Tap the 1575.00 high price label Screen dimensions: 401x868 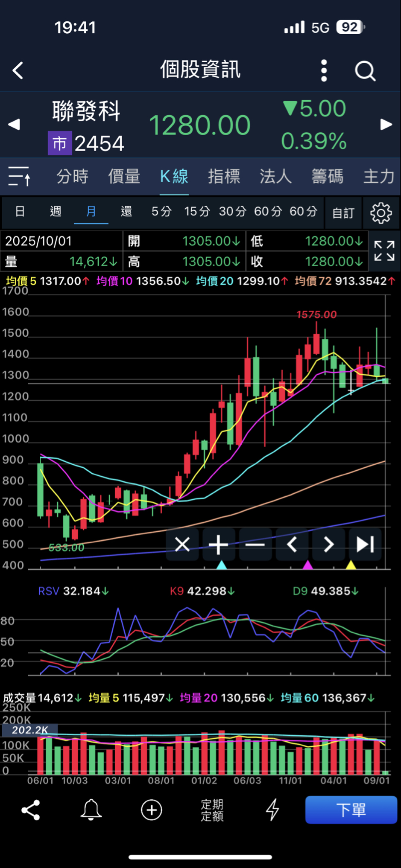316,315
